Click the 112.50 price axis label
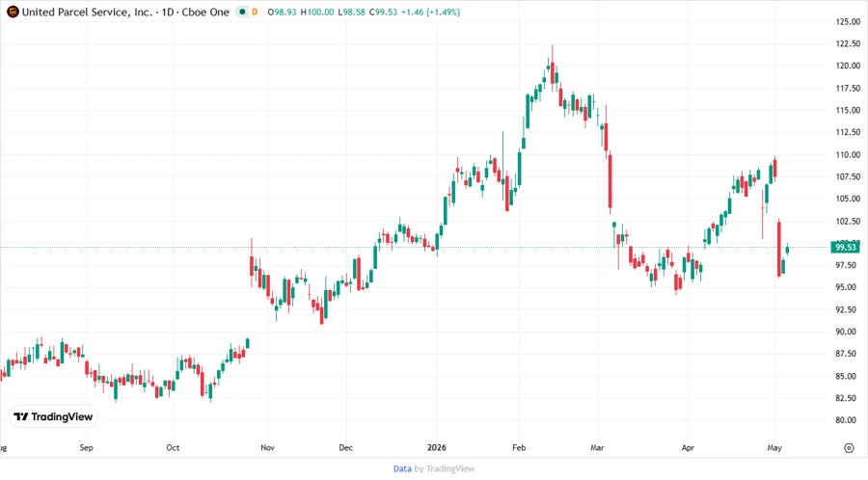 (848, 132)
